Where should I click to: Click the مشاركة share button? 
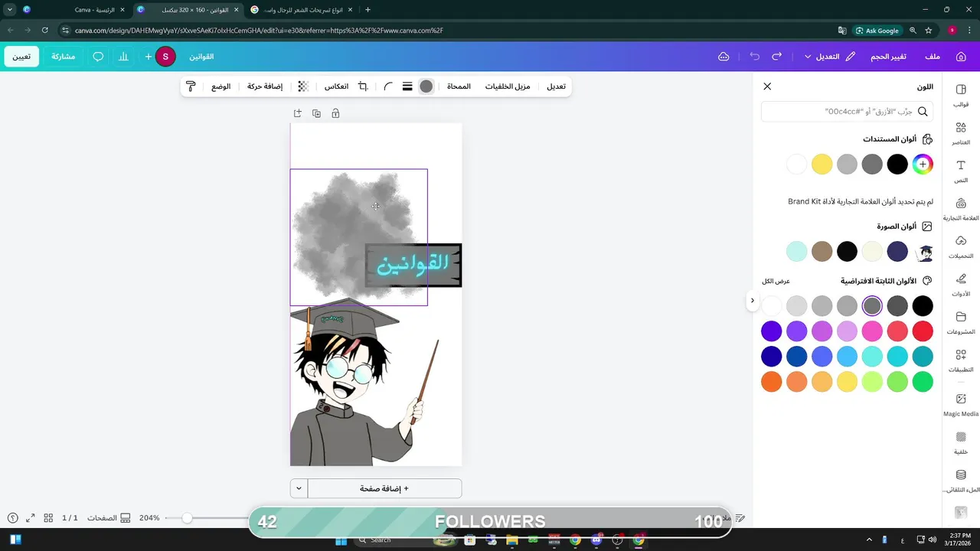pyautogui.click(x=63, y=57)
